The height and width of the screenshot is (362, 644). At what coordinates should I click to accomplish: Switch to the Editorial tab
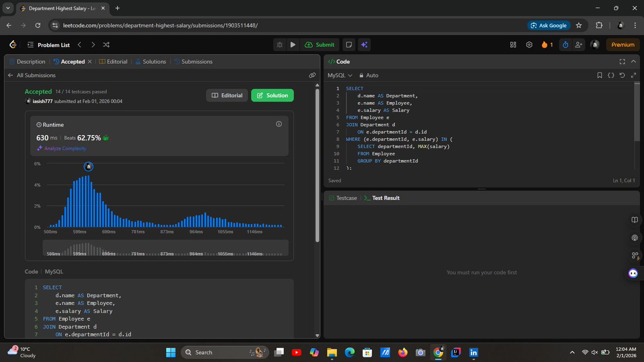[x=113, y=62]
